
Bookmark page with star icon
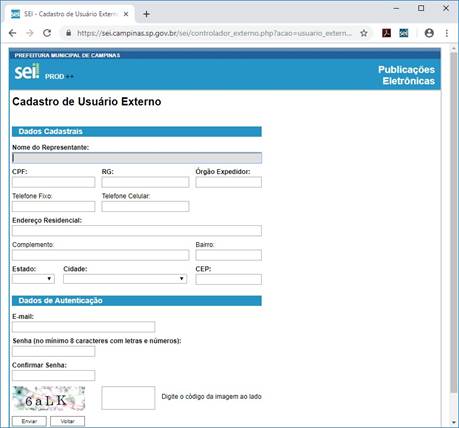coord(364,33)
